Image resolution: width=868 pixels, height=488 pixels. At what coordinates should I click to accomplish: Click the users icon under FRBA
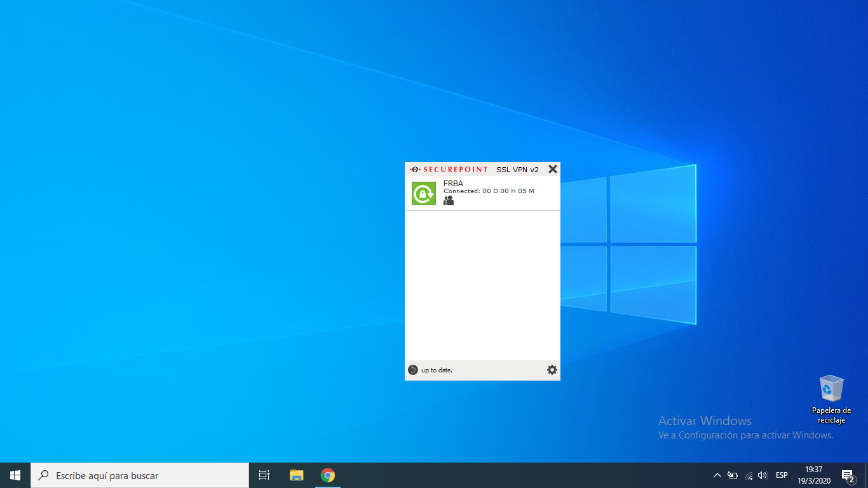[449, 200]
